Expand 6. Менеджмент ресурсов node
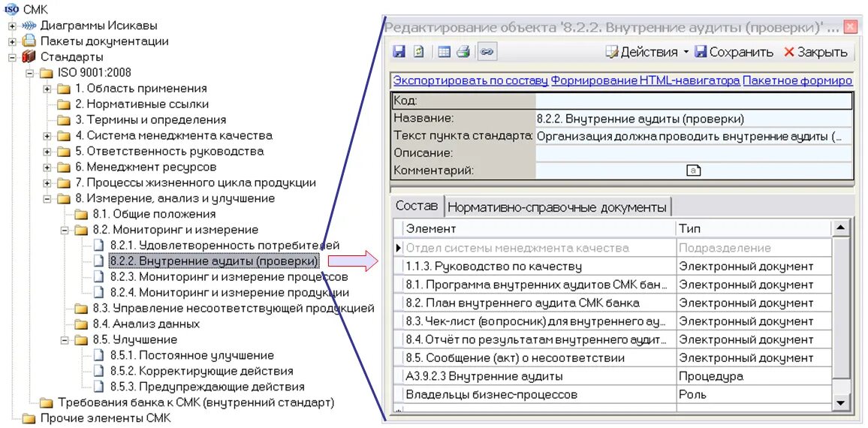The height and width of the screenshot is (428, 868). pos(47,167)
